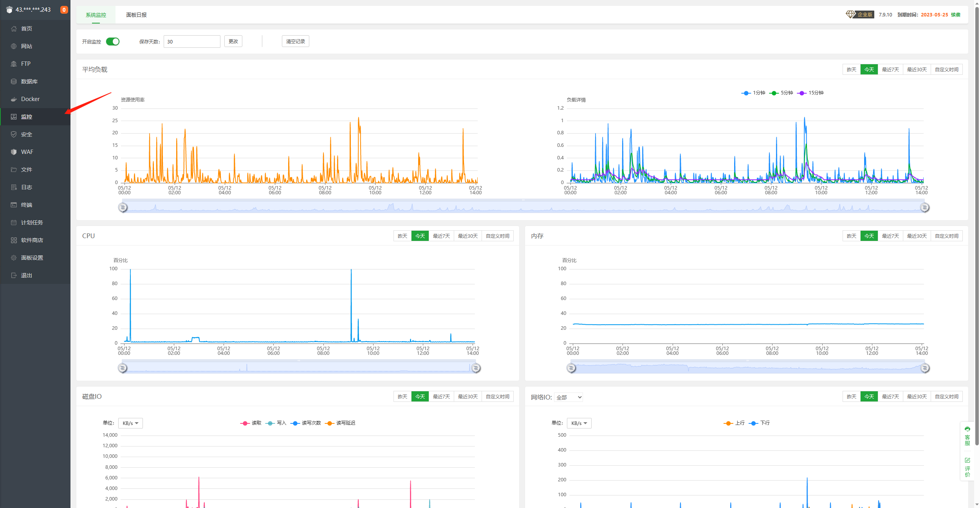The image size is (980, 508).
Task: Select 最近7天 in the 网络IO panel
Action: click(x=890, y=397)
